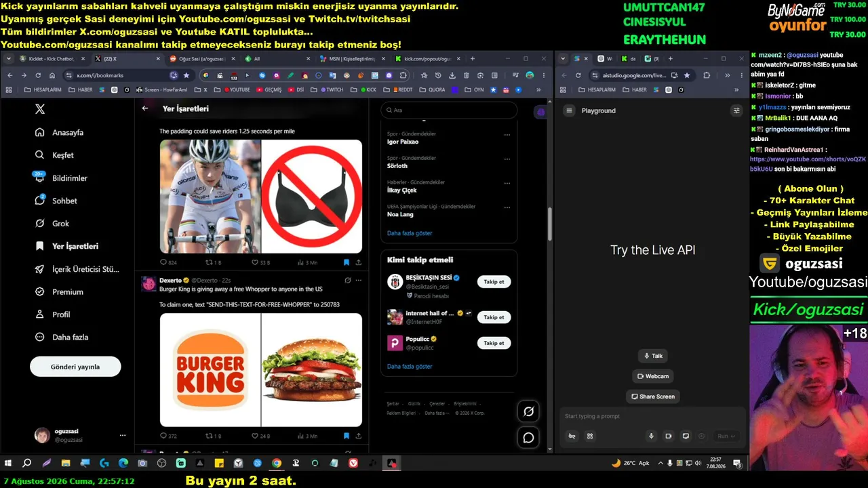Screen dimensions: 868x488
Task: Go to Anasayfa in X sidebar
Action: (x=60, y=133)
